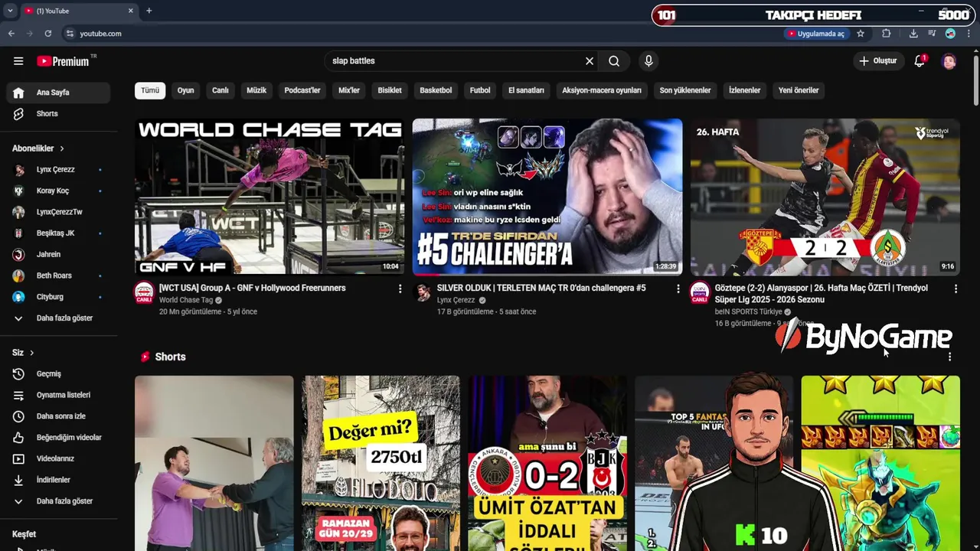The image size is (980, 551).
Task: Play Göztepe 2-2 match thumbnail
Action: (825, 197)
